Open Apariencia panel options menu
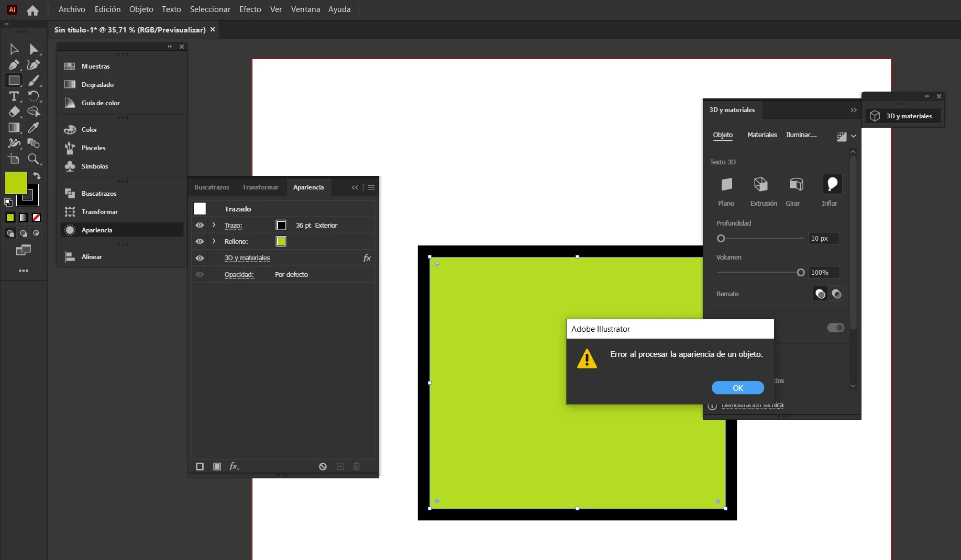The width and height of the screenshot is (961, 560). [x=371, y=187]
